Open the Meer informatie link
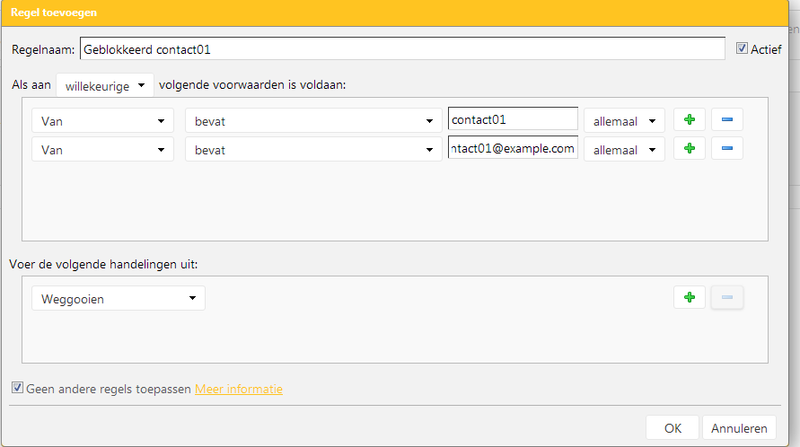Viewport: 800px width, 447px height. tap(239, 389)
